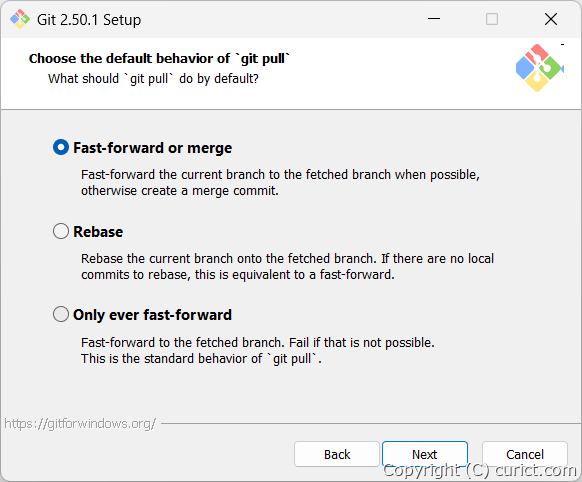Click the Rebase option description text
The height and width of the screenshot is (482, 582).
(x=287, y=266)
